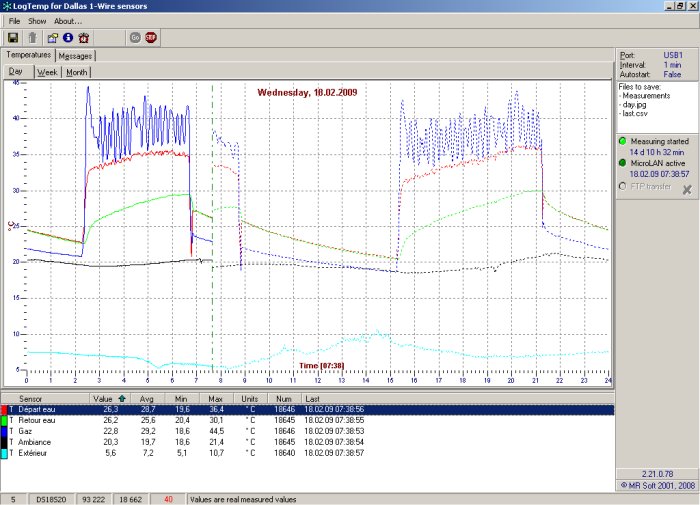Click the Sensor column header

coord(30,398)
